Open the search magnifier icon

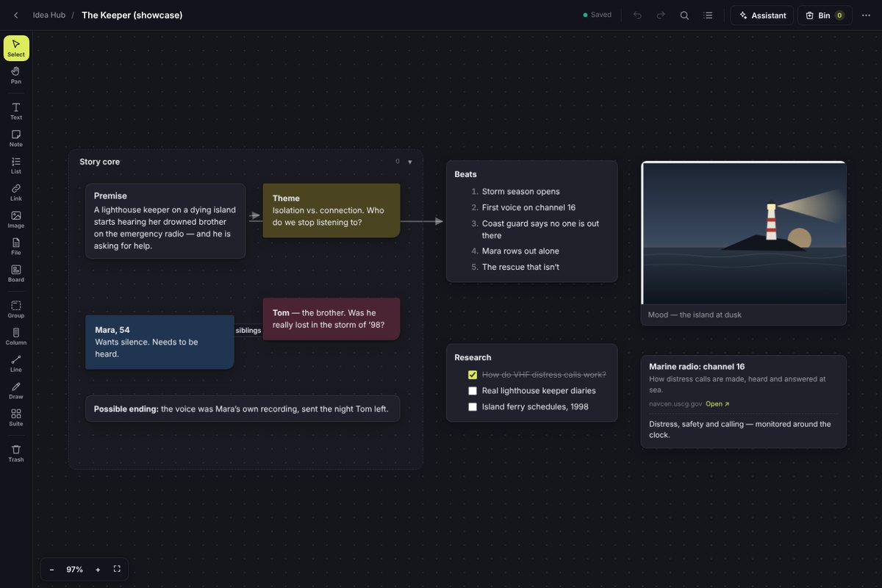tap(684, 15)
